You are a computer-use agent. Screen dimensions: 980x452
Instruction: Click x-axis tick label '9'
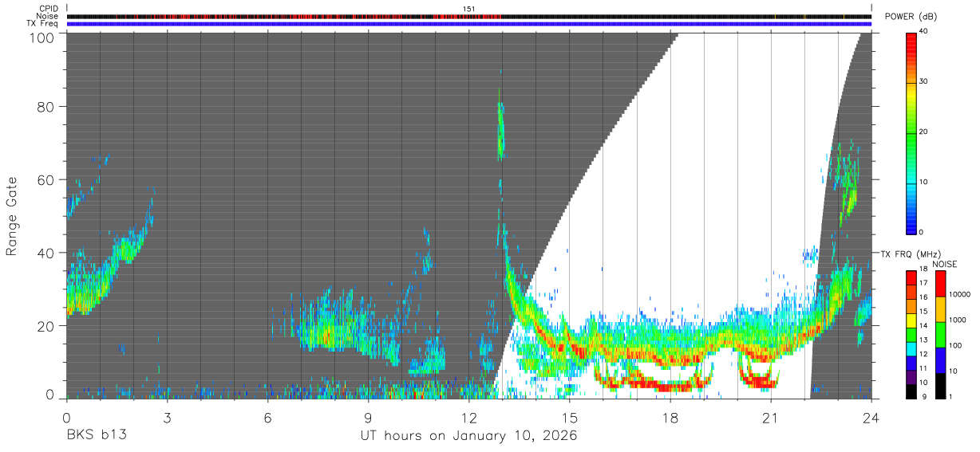[368, 417]
